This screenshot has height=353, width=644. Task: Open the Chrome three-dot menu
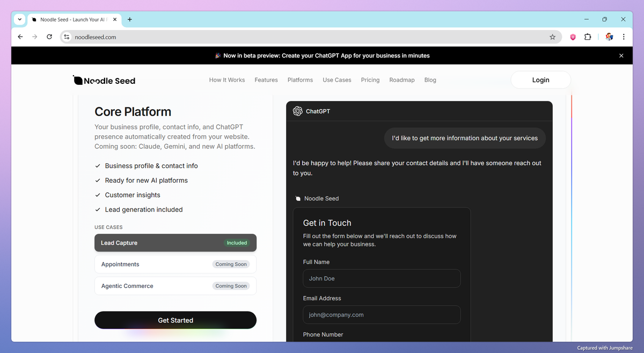624,37
